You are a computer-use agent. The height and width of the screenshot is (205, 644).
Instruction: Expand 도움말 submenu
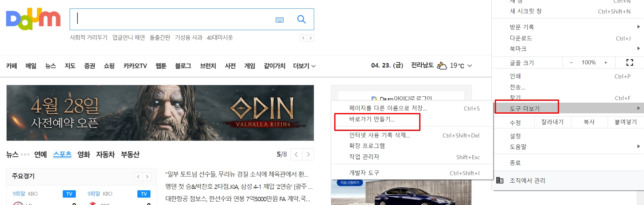[568, 147]
